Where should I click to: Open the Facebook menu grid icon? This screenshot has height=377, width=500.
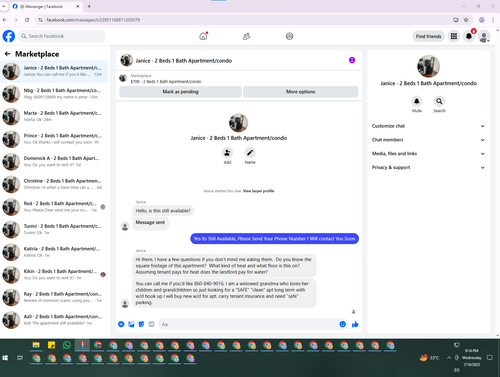454,36
